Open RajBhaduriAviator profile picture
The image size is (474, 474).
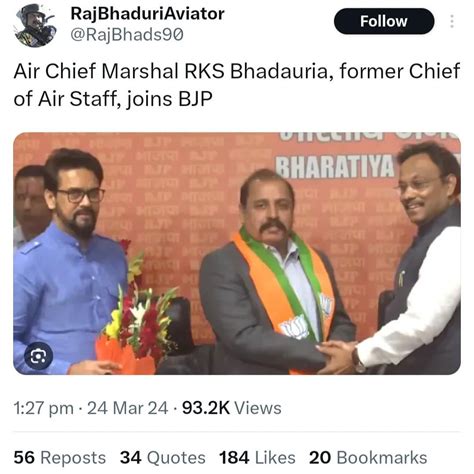[x=35, y=25]
